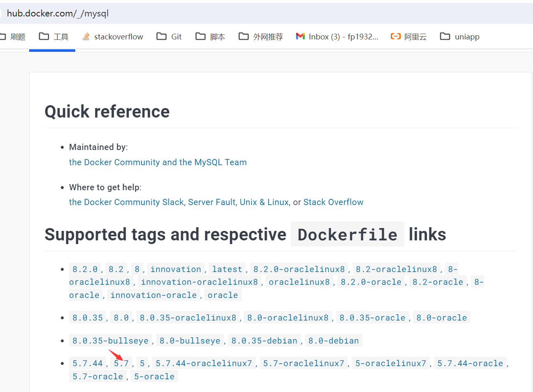Click the 8.0.35-debian tag link
533x392 pixels.
tap(264, 341)
